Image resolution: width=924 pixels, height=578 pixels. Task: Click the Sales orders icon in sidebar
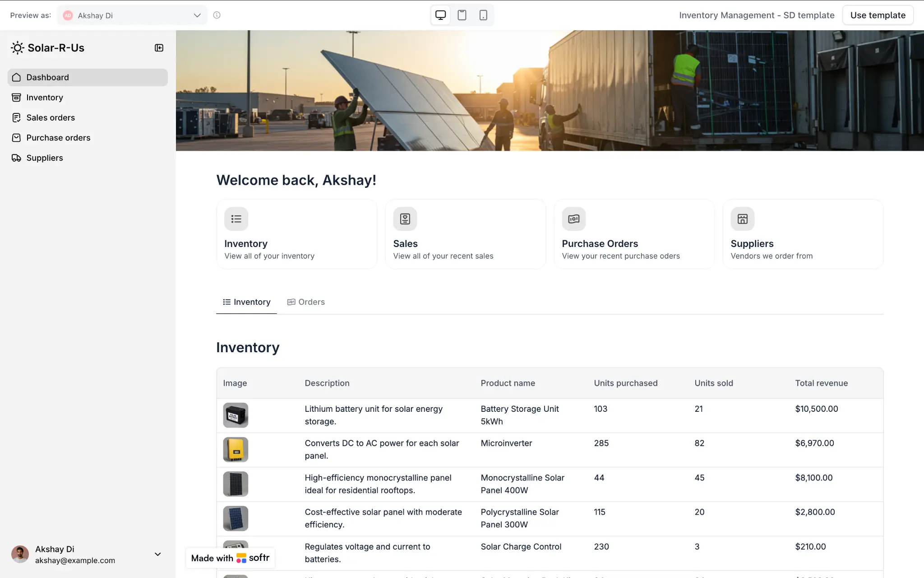coord(16,117)
